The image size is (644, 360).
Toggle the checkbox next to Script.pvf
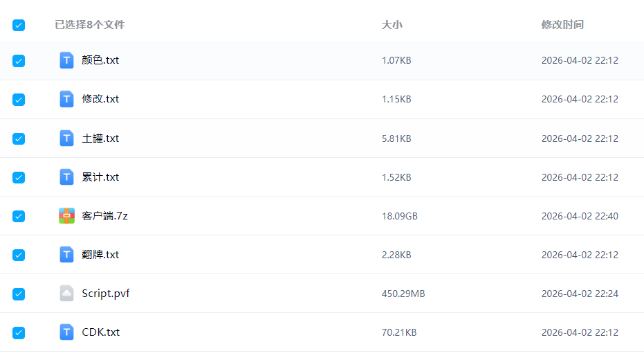[x=19, y=294]
